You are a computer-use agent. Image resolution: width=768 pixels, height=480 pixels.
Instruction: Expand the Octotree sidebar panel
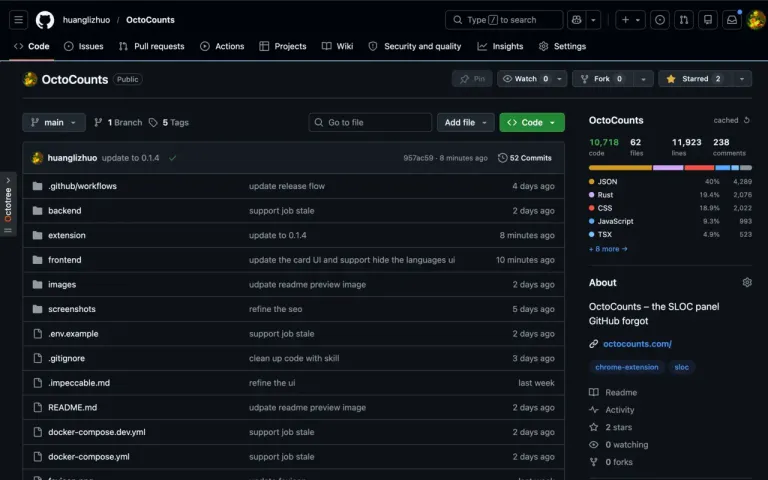tap(8, 204)
